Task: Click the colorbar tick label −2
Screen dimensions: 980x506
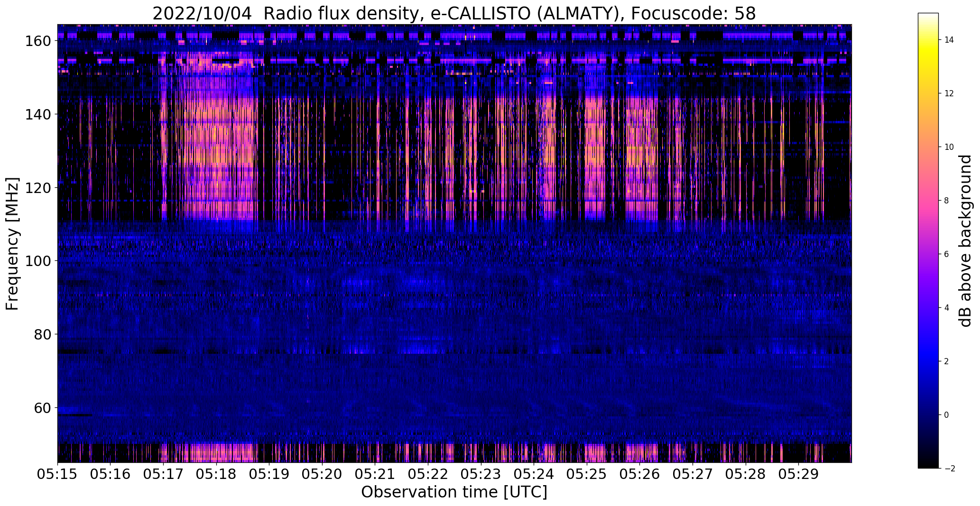Action: point(950,469)
